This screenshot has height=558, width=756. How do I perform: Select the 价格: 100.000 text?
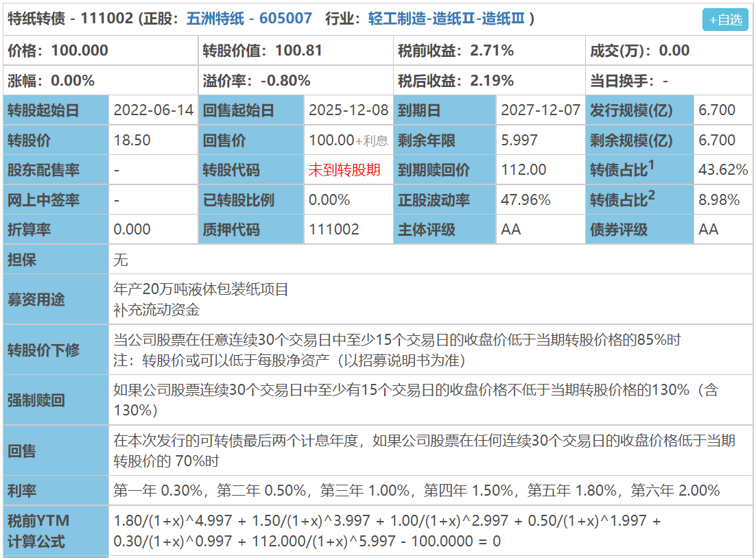click(58, 51)
